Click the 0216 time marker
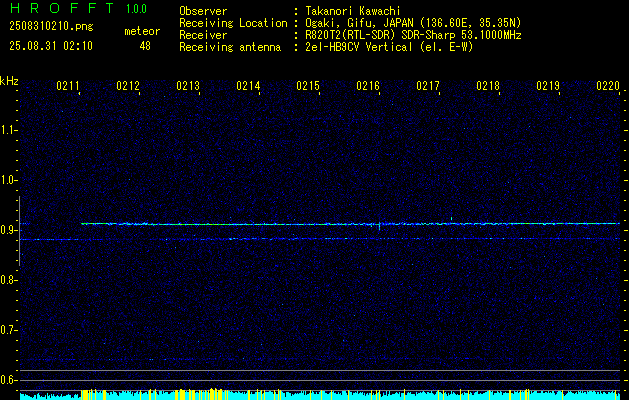This screenshot has width=629, height=400. (x=368, y=86)
